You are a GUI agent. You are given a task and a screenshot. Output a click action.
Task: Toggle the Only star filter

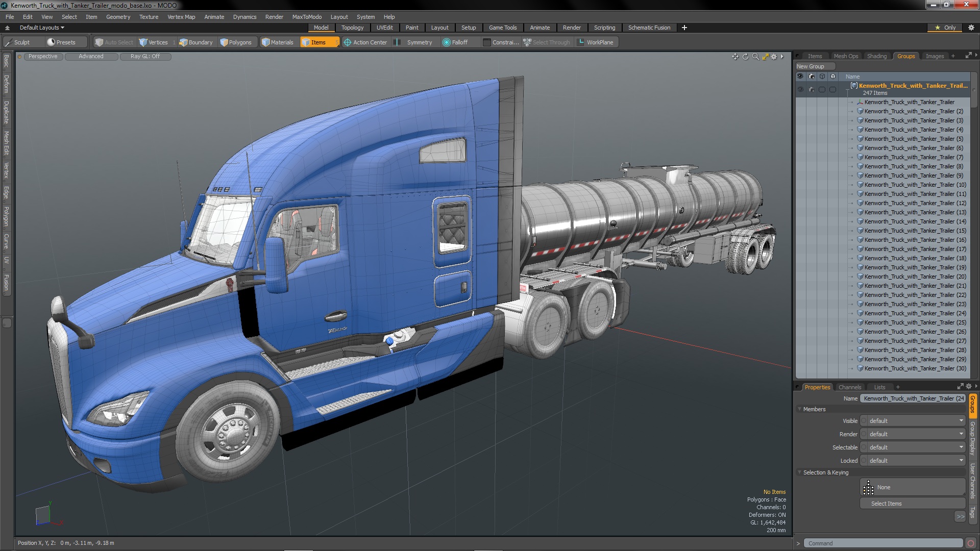click(x=945, y=28)
